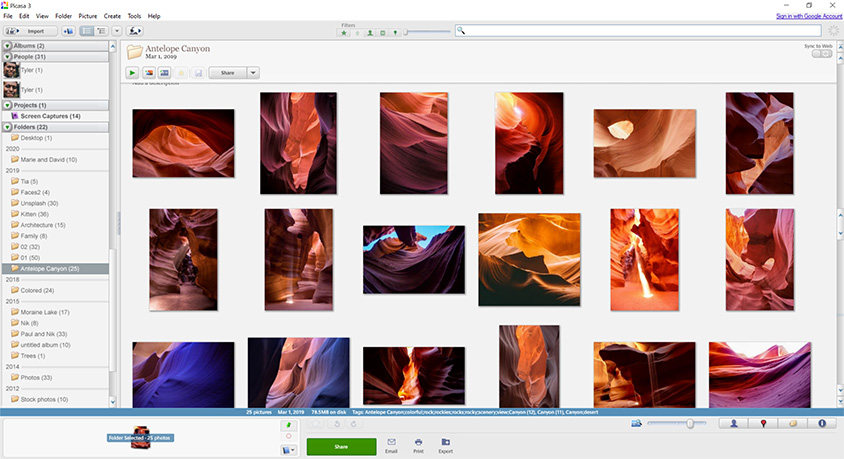Open the Tools menu
Viewport: 844px width, 459px height.
(x=134, y=16)
